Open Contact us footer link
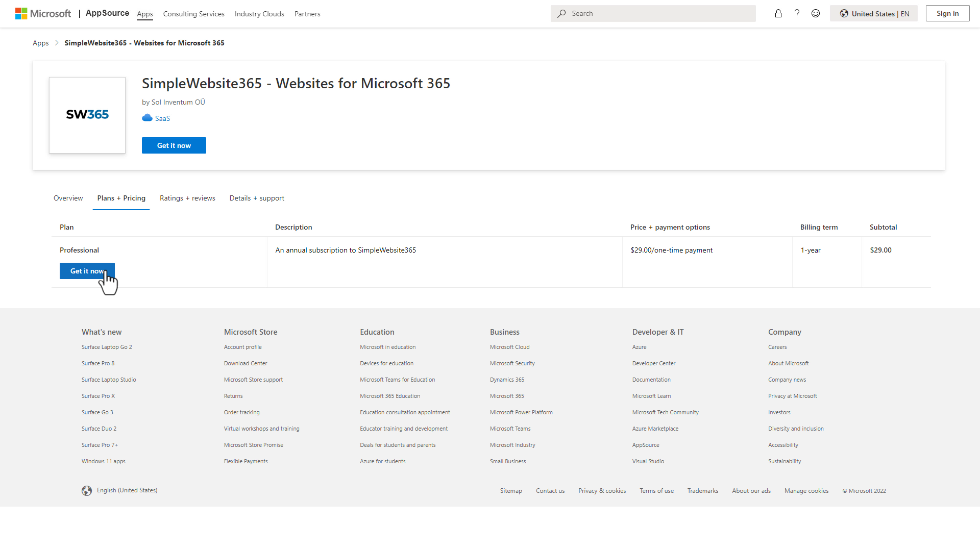 [550, 491]
